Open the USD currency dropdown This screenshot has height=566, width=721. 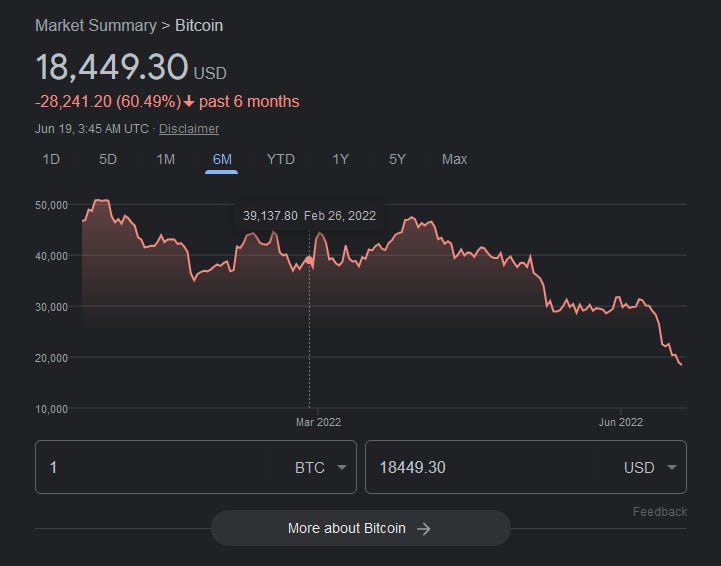coord(650,468)
